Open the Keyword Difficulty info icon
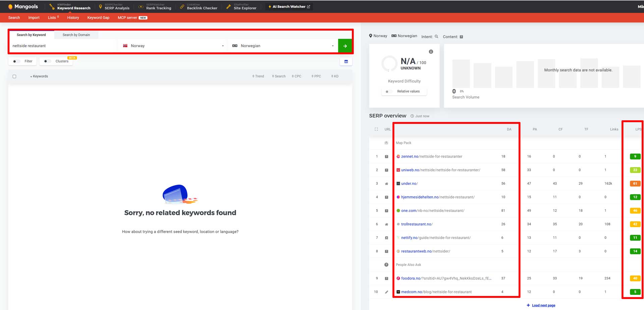Viewport: 644px width, 310px height. pos(431,52)
